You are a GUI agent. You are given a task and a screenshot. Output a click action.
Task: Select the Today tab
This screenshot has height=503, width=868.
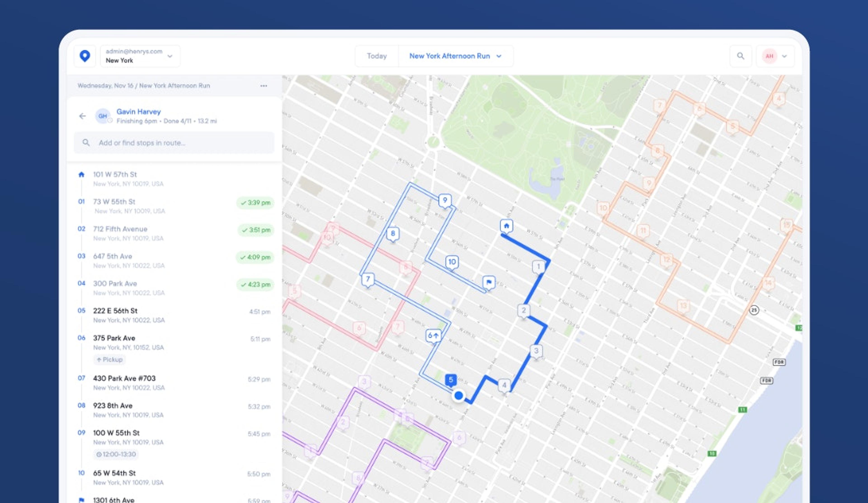pos(377,56)
